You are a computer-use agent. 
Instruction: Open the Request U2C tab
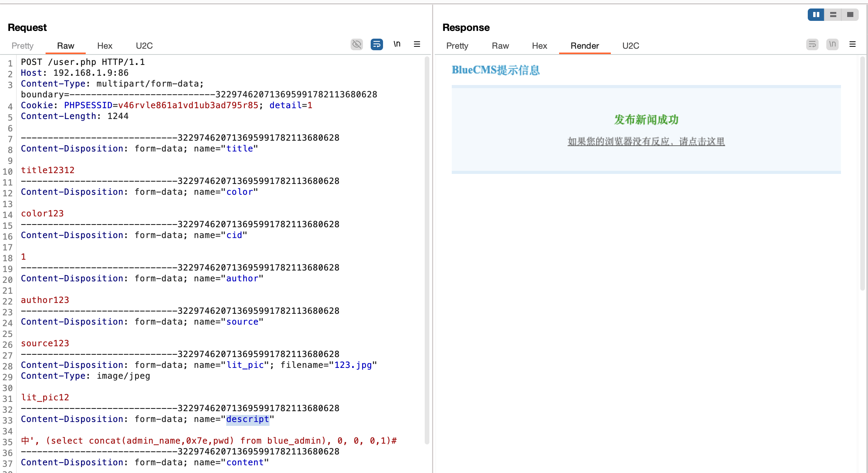coord(144,46)
